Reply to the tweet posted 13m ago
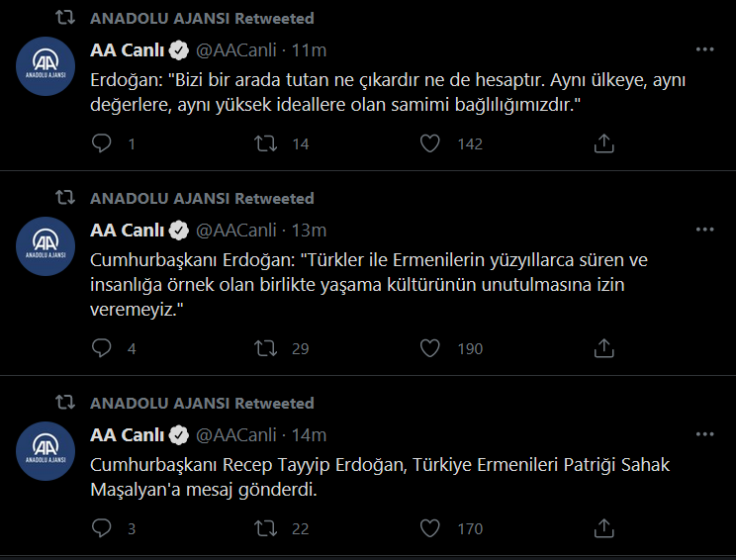The image size is (736, 560). (102, 348)
